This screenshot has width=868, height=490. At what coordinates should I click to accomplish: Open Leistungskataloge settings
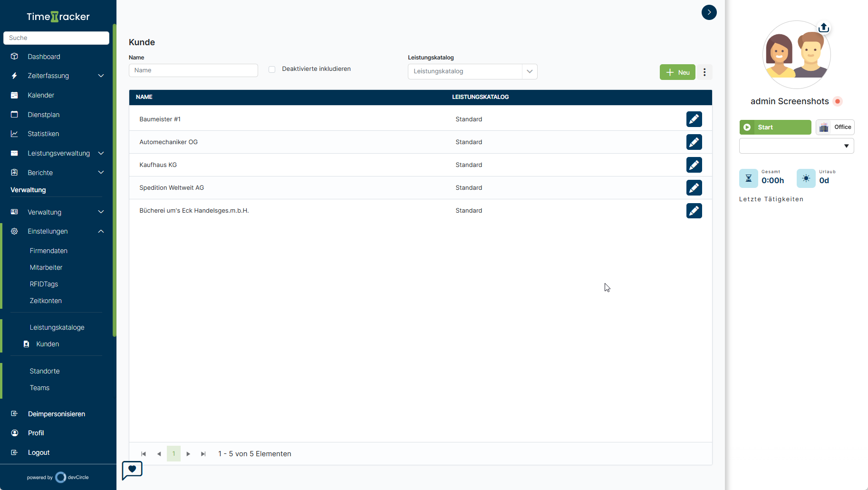click(x=57, y=327)
